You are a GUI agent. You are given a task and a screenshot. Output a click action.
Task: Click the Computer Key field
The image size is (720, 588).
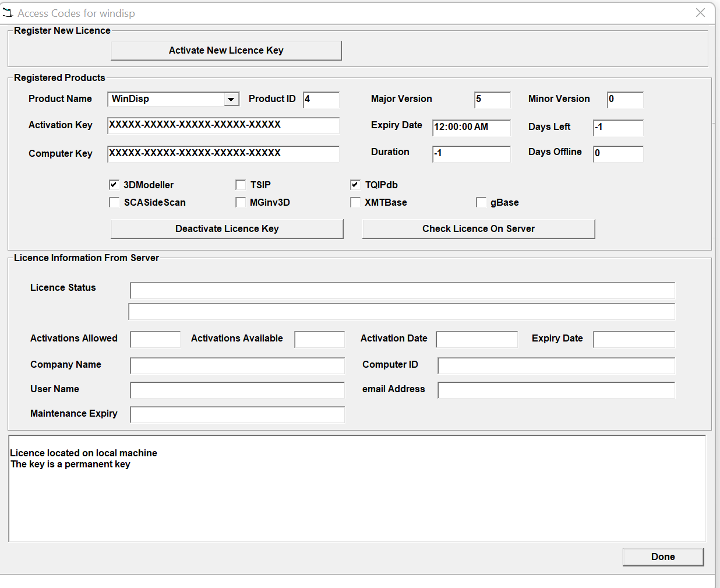223,154
